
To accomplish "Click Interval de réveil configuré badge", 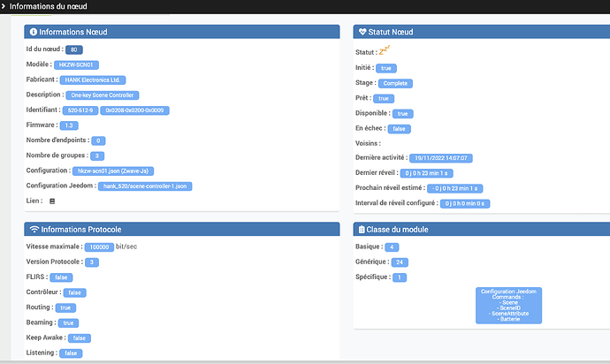I will click(465, 204).
